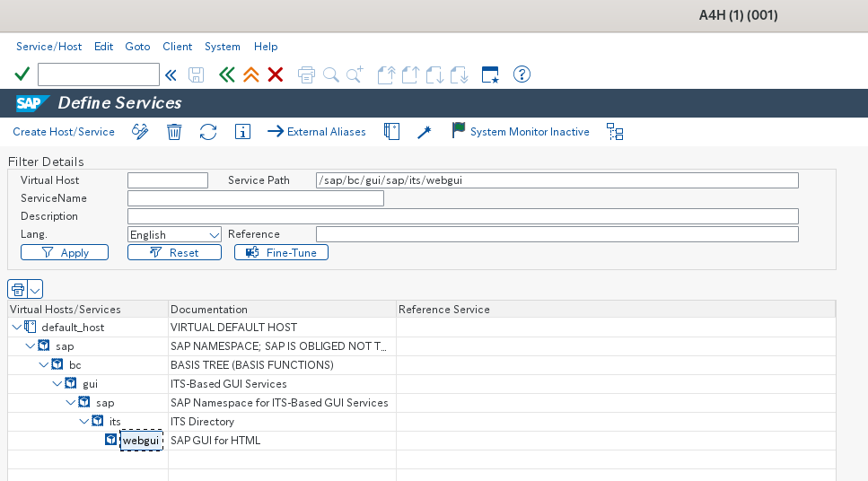Viewport: 868px width, 481px height.
Task: Click the Reset filter button
Action: coord(174,252)
